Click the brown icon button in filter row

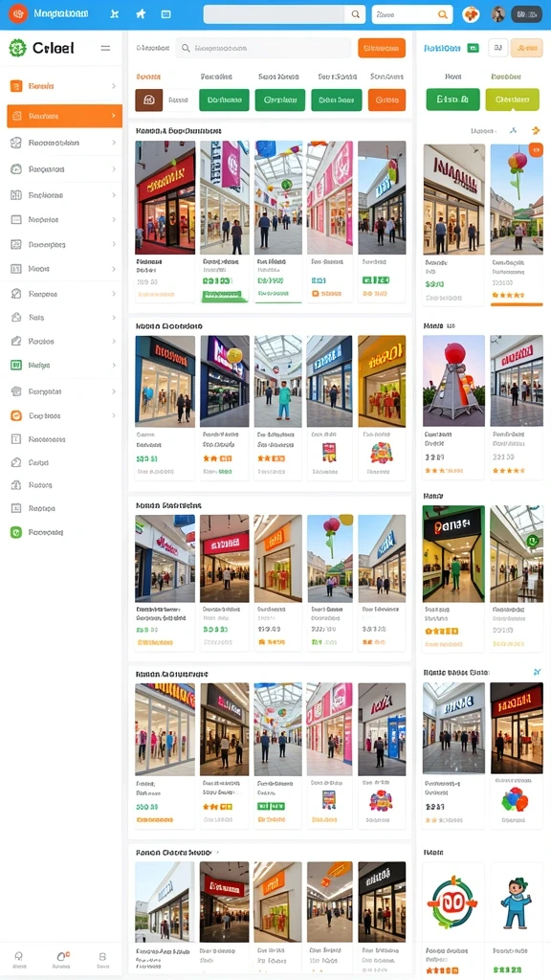tap(148, 100)
